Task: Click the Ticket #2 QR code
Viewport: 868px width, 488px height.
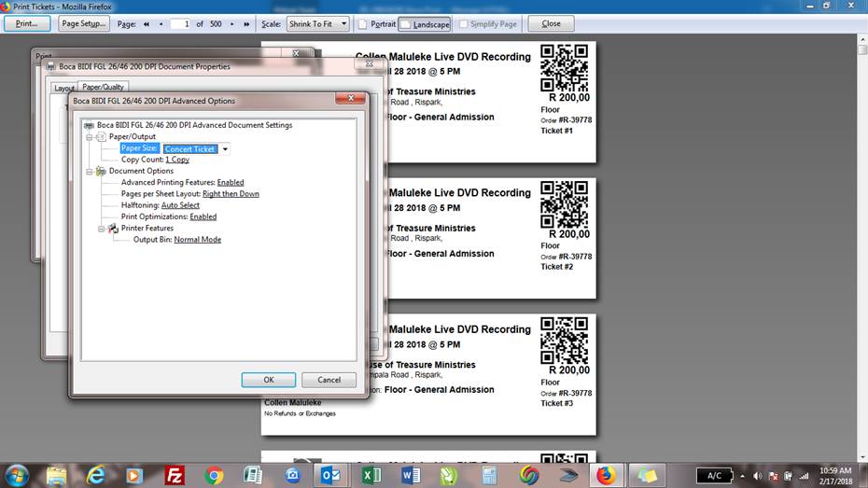Action: click(564, 204)
